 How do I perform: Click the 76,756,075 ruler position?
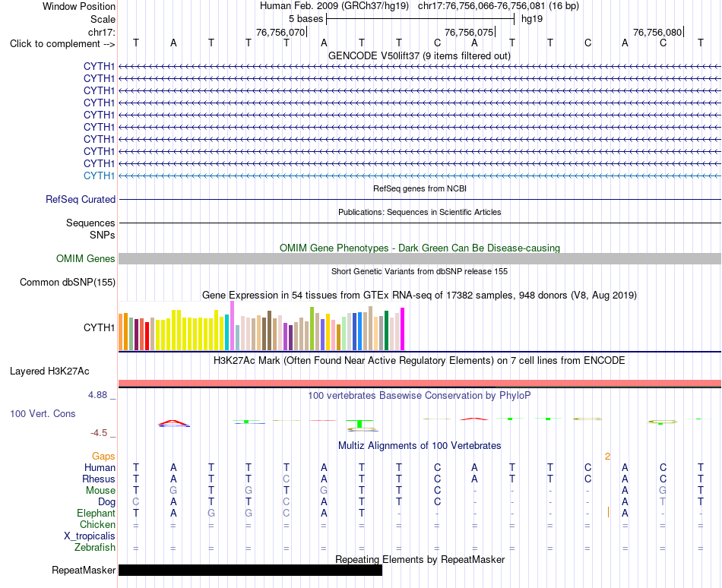[469, 32]
